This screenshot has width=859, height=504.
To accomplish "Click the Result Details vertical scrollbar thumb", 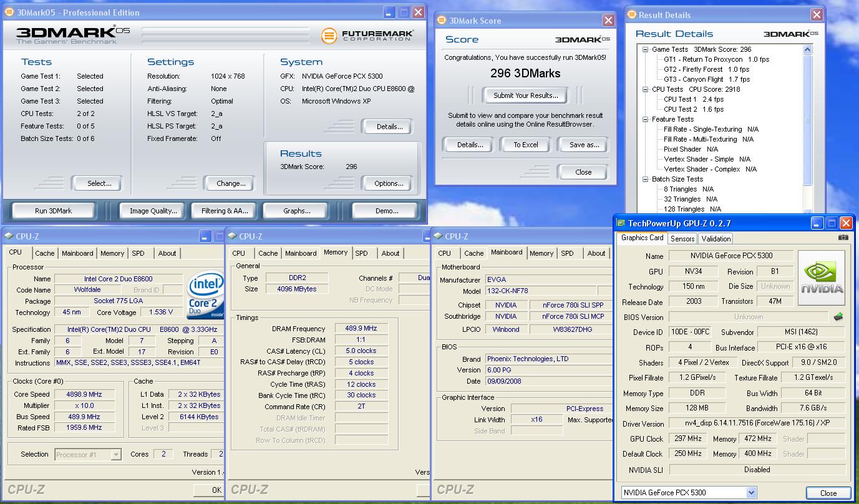I will point(807,120).
